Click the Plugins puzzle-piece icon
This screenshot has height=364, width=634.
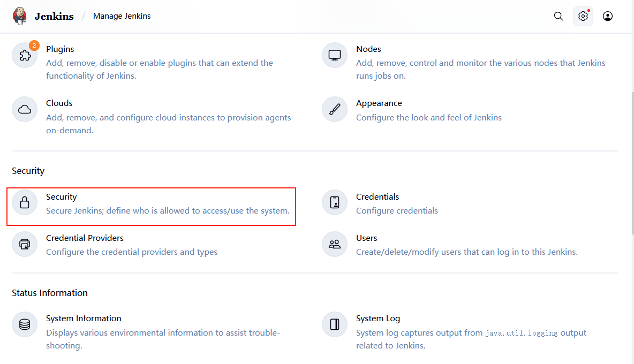(x=25, y=55)
